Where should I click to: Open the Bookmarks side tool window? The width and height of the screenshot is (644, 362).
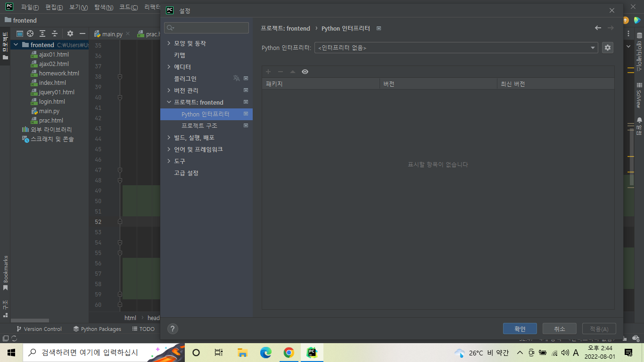[x=6, y=273]
